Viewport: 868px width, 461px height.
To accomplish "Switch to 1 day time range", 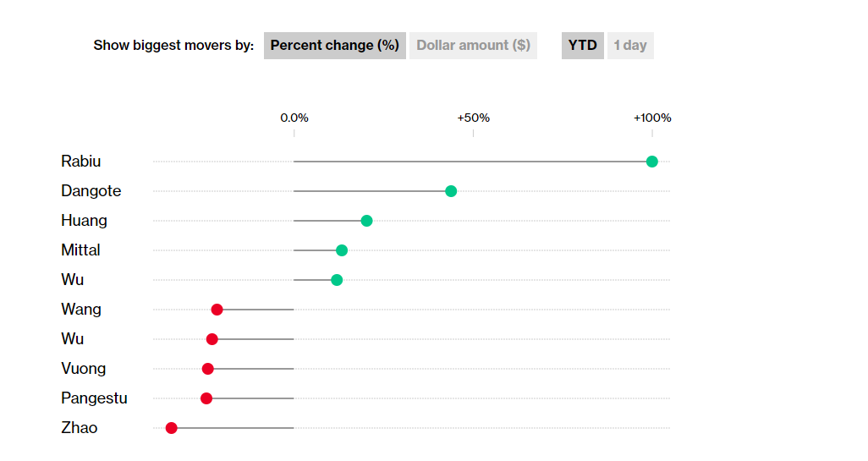I will [x=630, y=46].
